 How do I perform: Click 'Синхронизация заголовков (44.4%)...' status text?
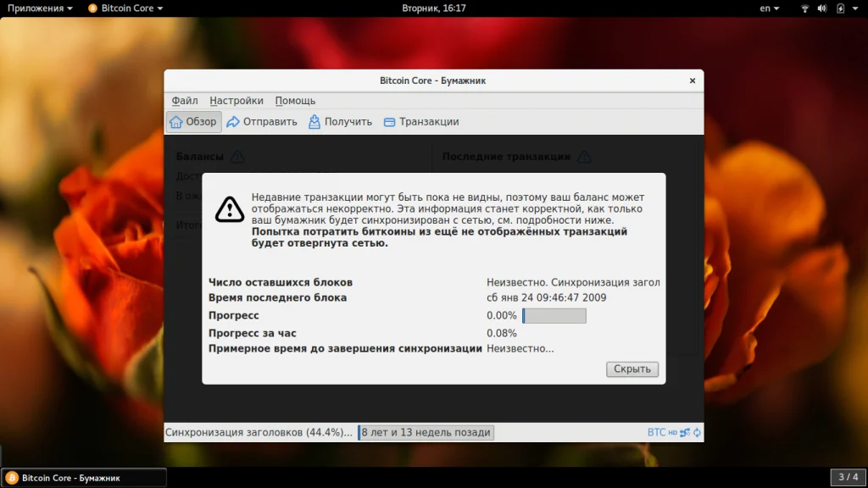click(259, 432)
